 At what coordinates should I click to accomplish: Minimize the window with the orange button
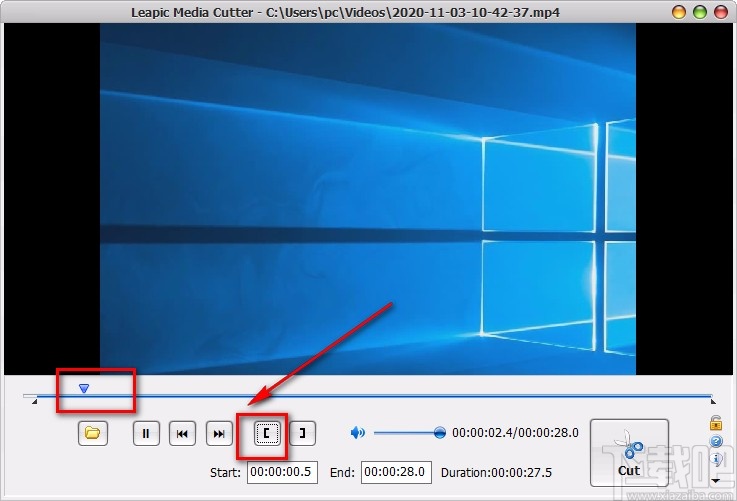coord(679,12)
